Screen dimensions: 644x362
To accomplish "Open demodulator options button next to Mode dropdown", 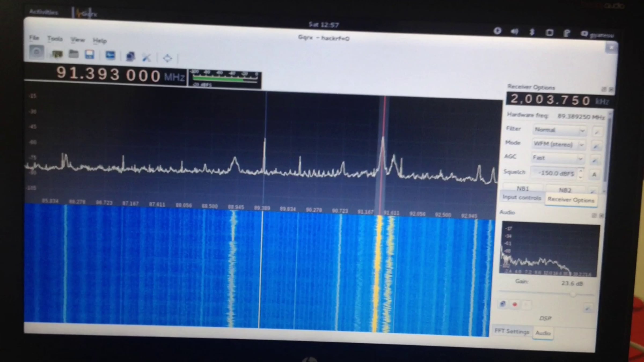I will tap(596, 146).
